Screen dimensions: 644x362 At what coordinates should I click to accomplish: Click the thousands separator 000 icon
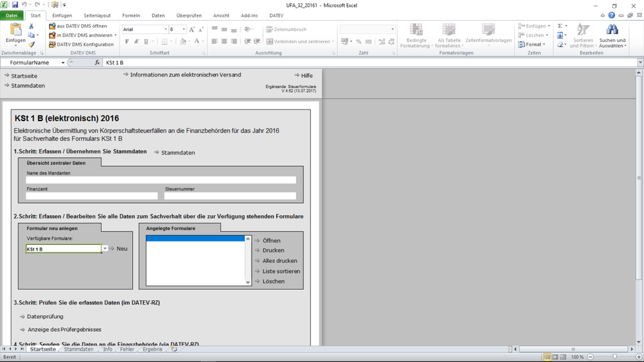(x=368, y=41)
